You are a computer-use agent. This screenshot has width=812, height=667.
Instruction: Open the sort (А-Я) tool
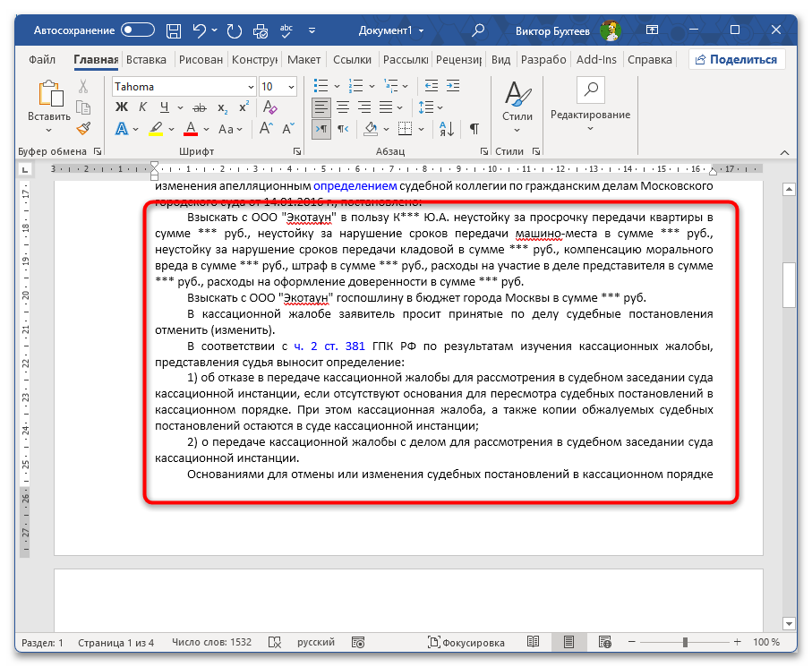pyautogui.click(x=447, y=128)
